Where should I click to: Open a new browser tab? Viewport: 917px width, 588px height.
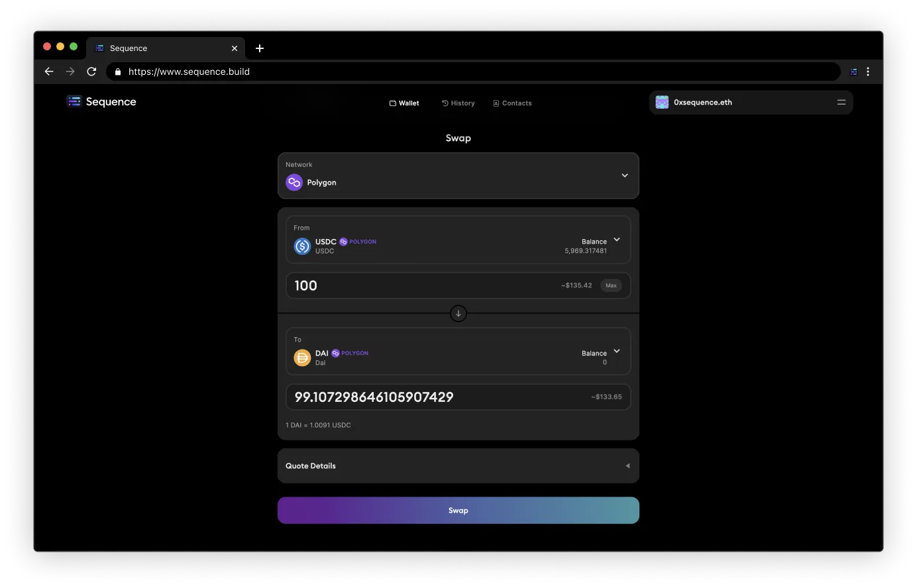[x=260, y=48]
